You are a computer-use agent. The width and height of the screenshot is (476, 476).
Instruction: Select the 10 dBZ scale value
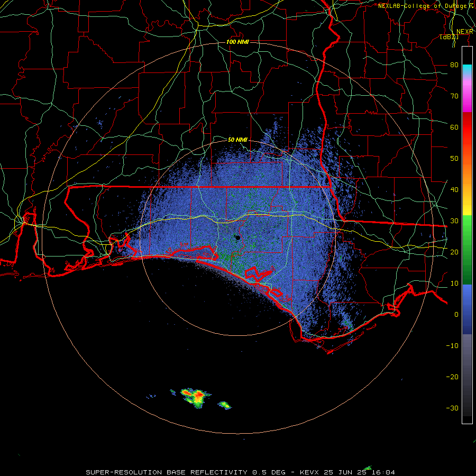[454, 283]
